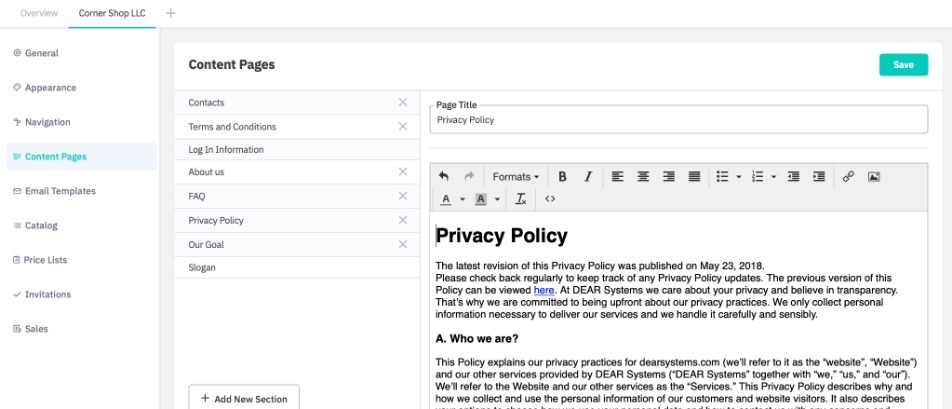Image resolution: width=952 pixels, height=409 pixels.
Task: Open Email Templates in the sidebar
Action: pyautogui.click(x=60, y=191)
